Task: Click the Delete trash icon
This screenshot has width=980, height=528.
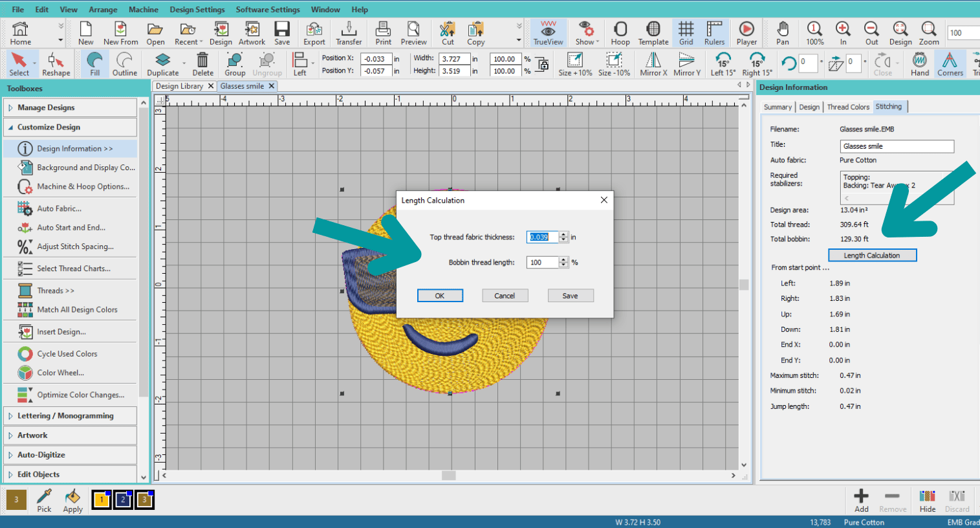Action: point(202,64)
